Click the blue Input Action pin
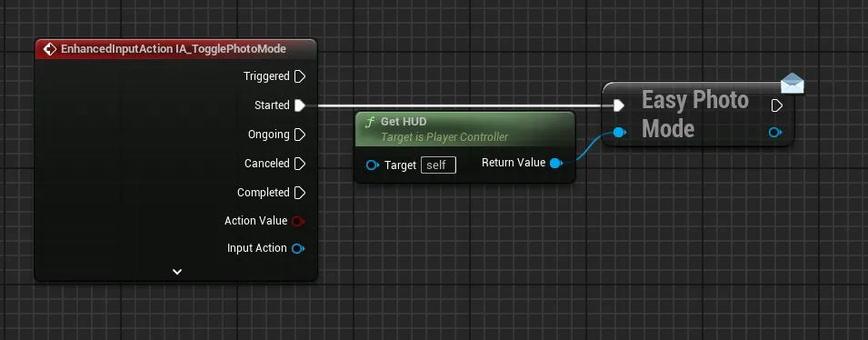The width and height of the screenshot is (868, 340). 298,248
